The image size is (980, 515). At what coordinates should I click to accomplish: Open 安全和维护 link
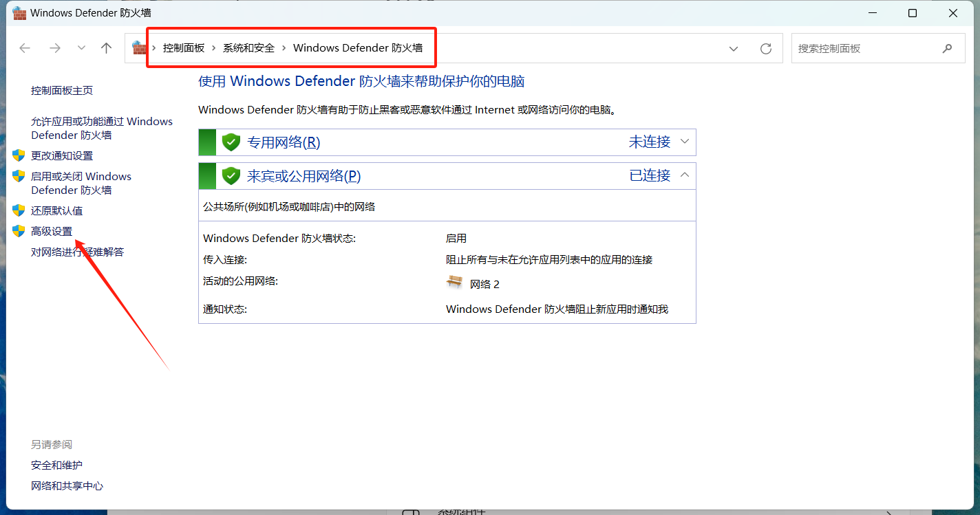pyautogui.click(x=56, y=465)
